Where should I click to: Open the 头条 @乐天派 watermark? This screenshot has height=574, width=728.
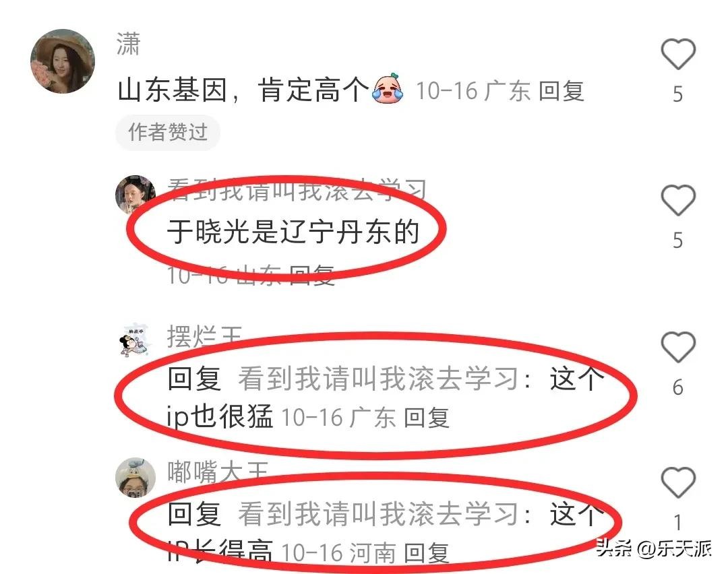coord(654,548)
